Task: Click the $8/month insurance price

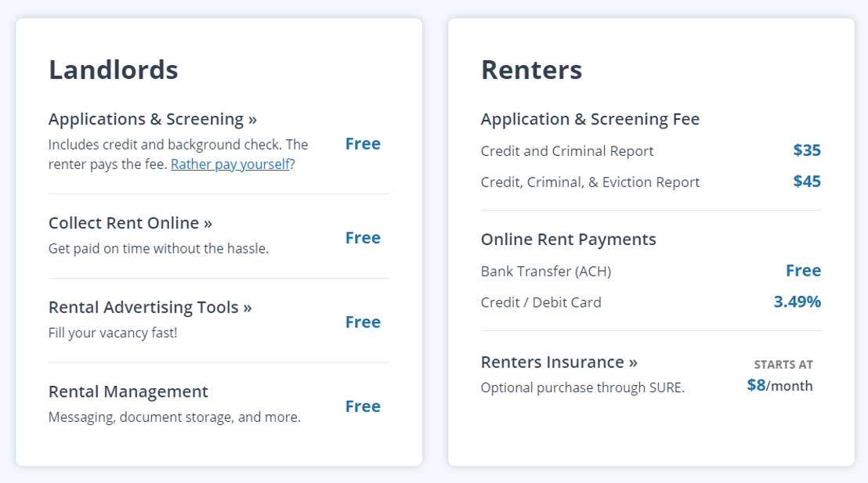Action: (783, 385)
